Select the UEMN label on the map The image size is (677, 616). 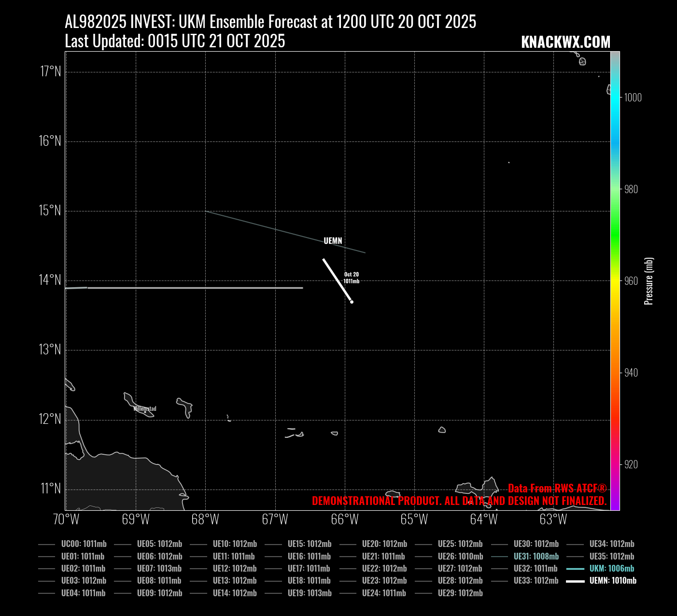[333, 241]
